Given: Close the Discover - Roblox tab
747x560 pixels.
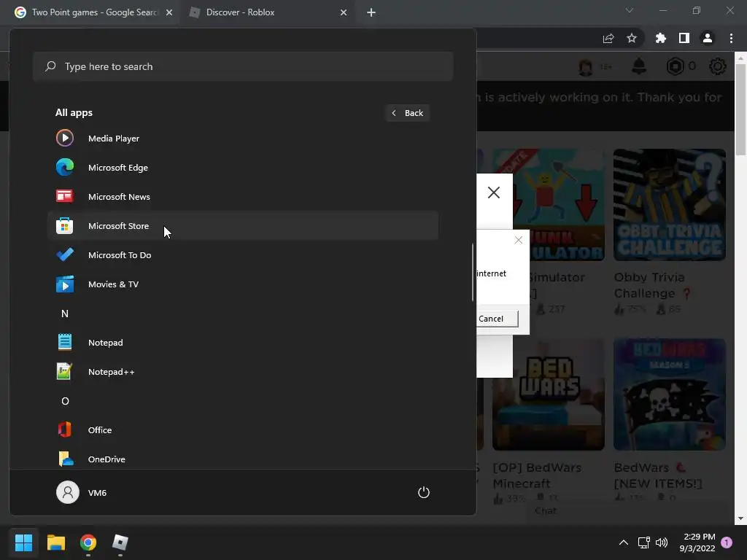Looking at the screenshot, I should (x=344, y=12).
